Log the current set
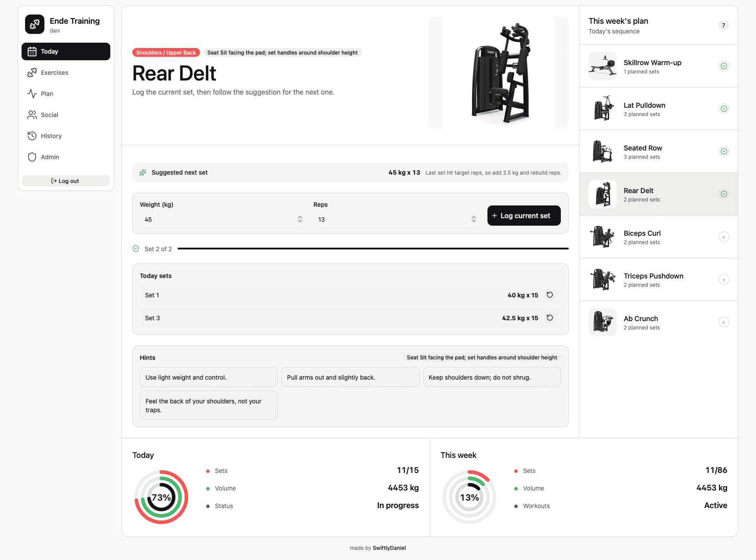 (x=524, y=216)
